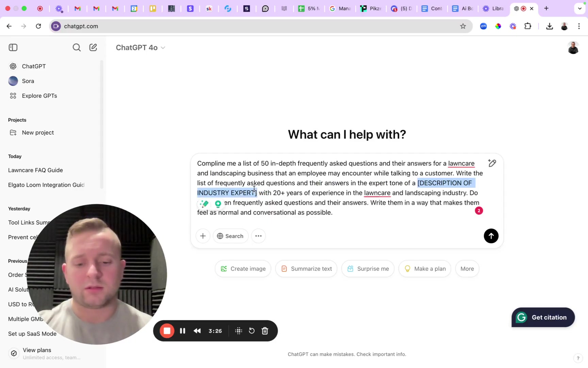Viewport: 588px width, 368px height.
Task: Select the Summarize text suggestion
Action: (x=306, y=269)
